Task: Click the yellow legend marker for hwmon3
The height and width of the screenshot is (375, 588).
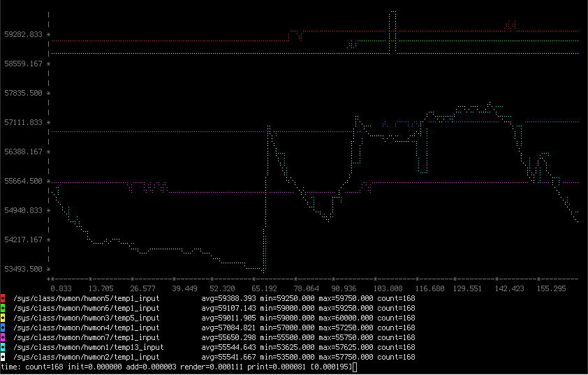Action: coord(3,318)
